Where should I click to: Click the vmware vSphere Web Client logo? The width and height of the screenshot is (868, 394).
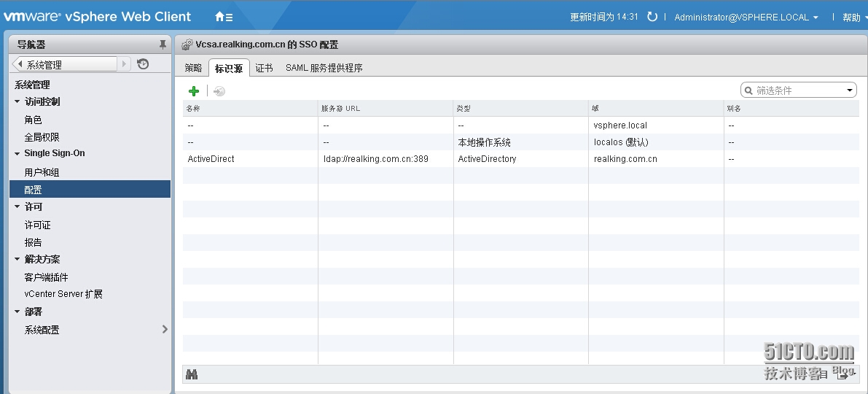pos(98,17)
